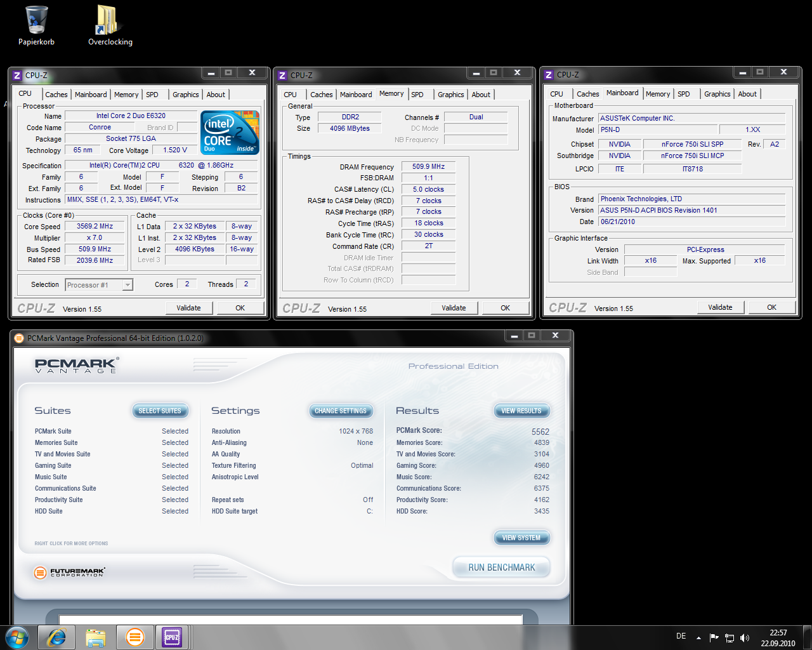812x650 pixels.
Task: Click middle CPU-Z window title icon
Action: click(x=282, y=76)
